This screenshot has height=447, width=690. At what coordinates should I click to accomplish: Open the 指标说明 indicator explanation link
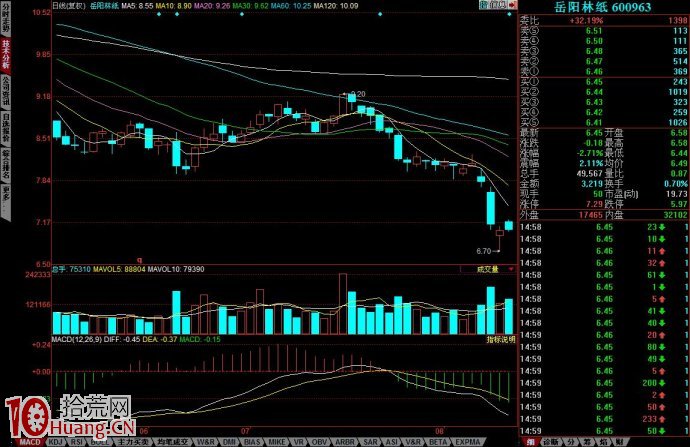500,340
